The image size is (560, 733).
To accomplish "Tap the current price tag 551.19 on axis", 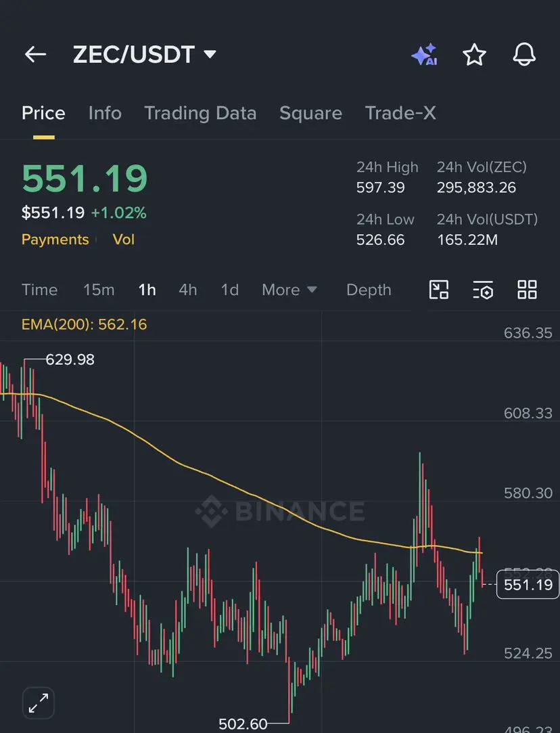I will (528, 584).
